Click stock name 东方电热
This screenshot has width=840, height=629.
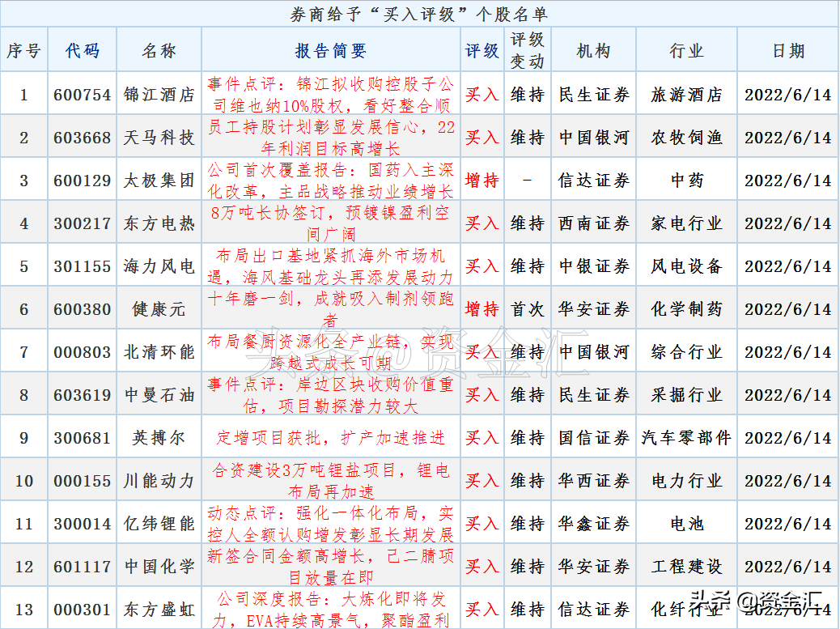tap(159, 223)
